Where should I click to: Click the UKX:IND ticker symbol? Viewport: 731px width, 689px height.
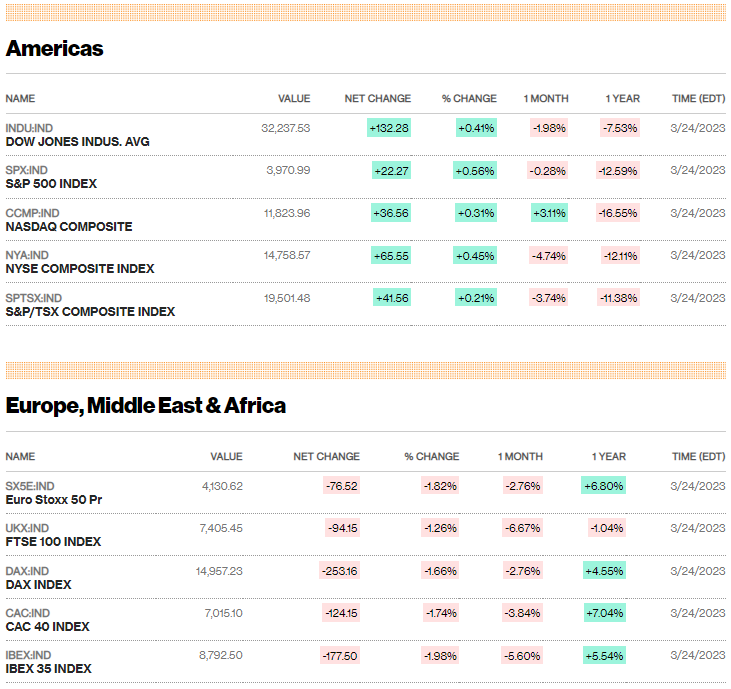click(x=27, y=528)
